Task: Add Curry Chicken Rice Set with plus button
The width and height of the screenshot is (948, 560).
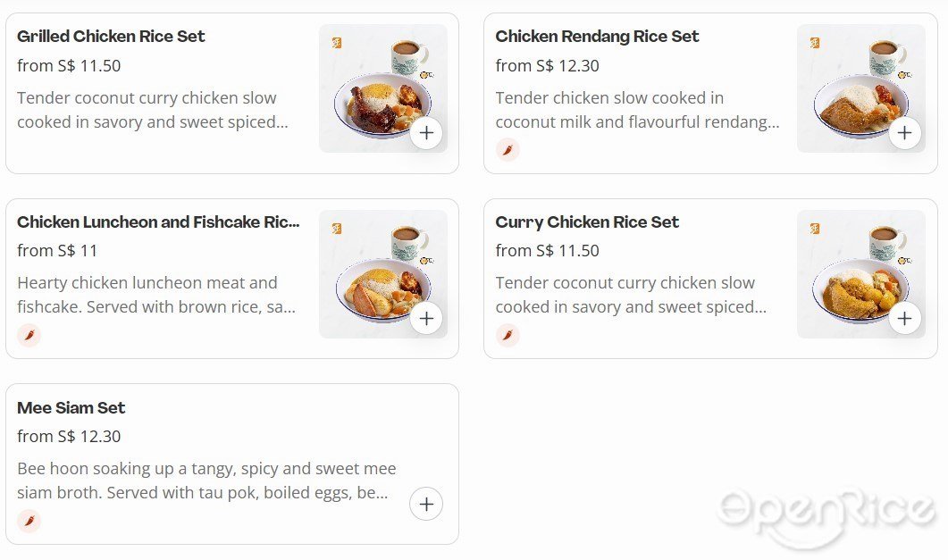Action: (x=904, y=318)
